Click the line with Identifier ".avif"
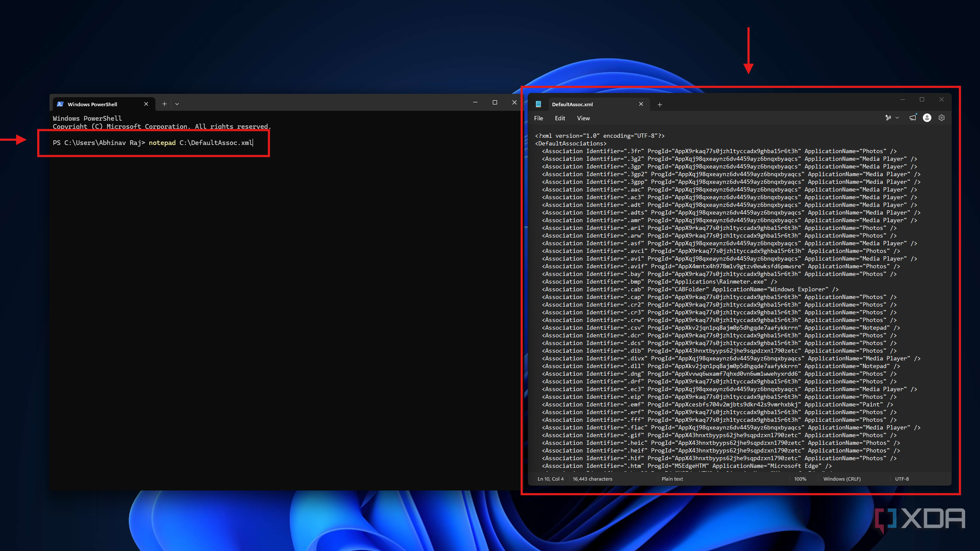Screen dimensions: 980x551 click(x=721, y=267)
